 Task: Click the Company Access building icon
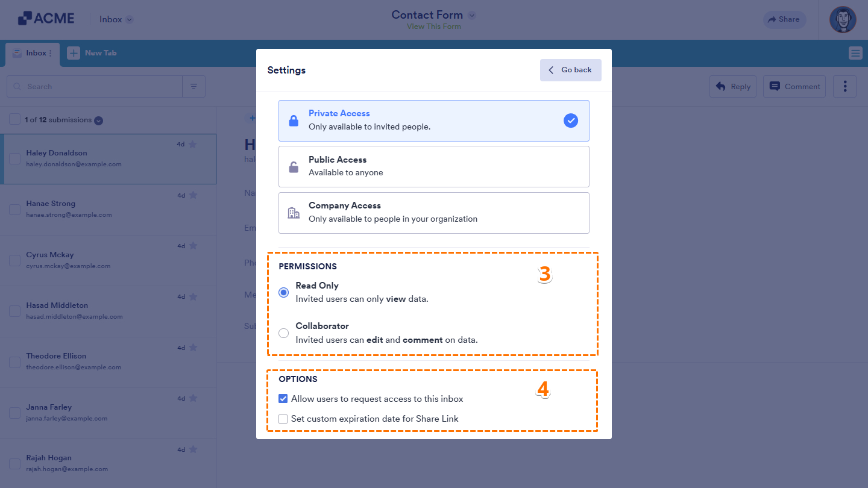click(294, 213)
